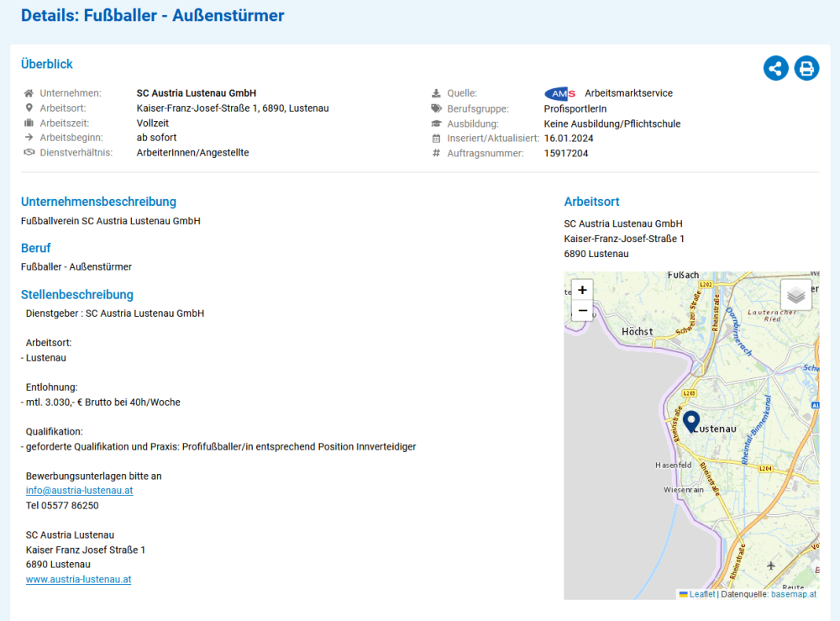This screenshot has height=621, width=840.
Task: Open the info@austria-lustenau.at email link
Action: [x=79, y=491]
